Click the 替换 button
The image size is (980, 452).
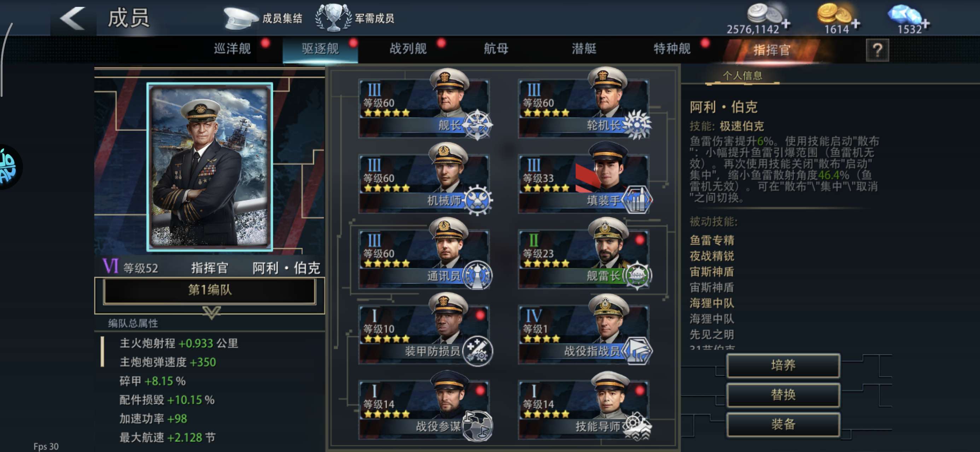point(783,394)
